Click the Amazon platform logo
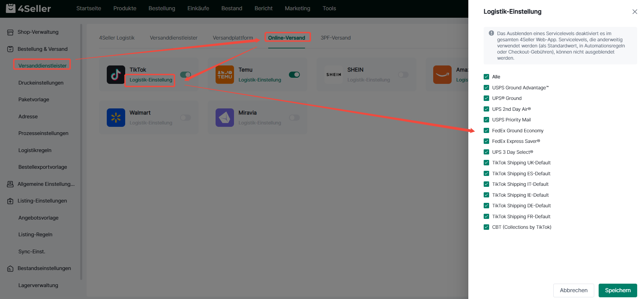 click(x=442, y=75)
